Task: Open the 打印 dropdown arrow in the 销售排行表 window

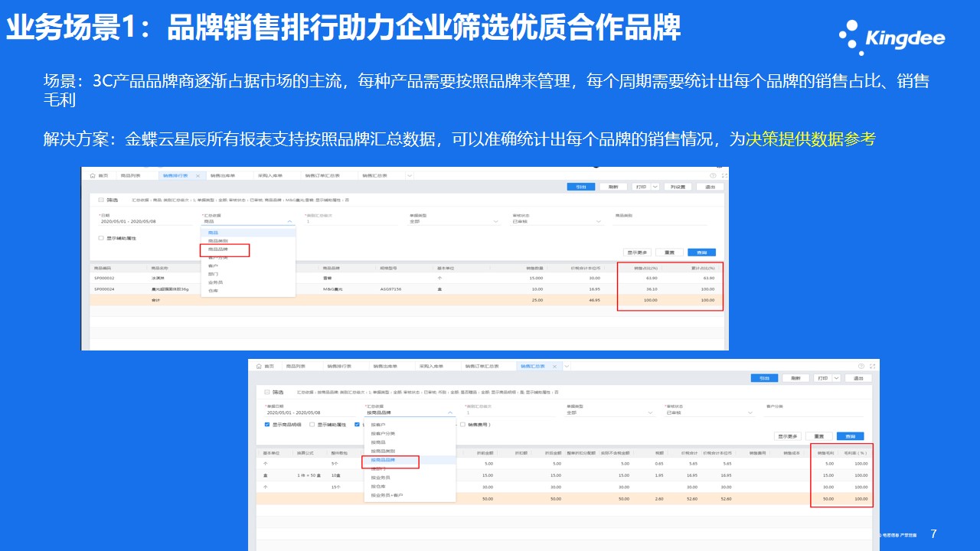Action: 655,187
